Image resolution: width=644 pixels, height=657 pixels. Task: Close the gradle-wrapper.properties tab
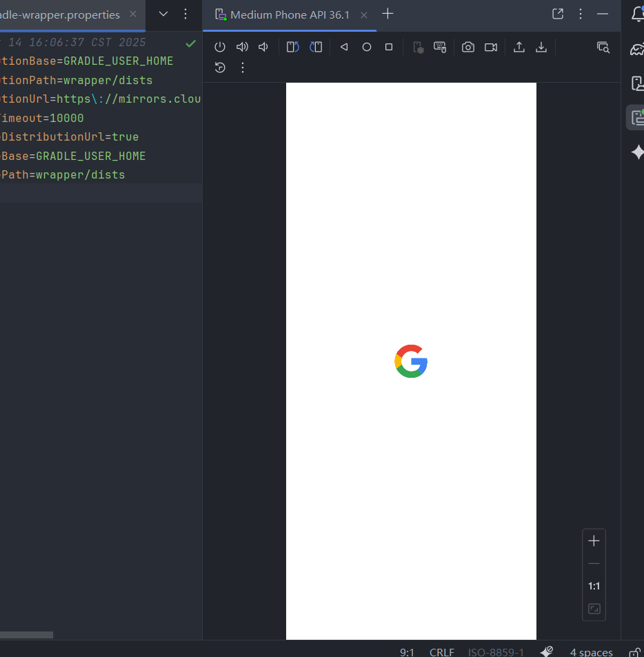click(133, 14)
